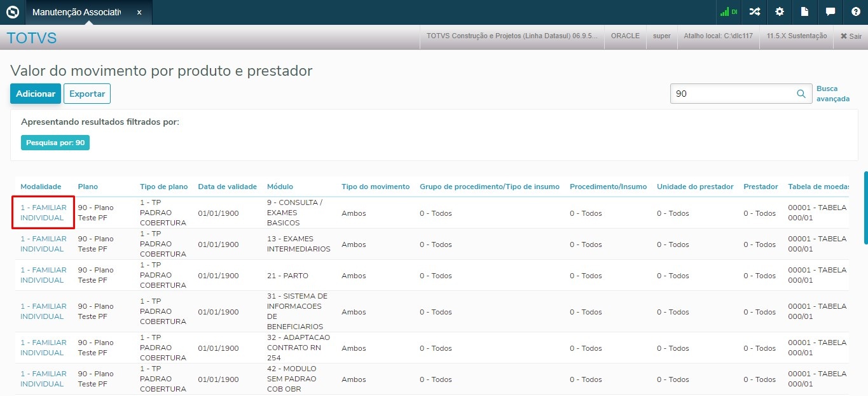Click the Adicionar button
868x396 pixels.
(x=36, y=94)
